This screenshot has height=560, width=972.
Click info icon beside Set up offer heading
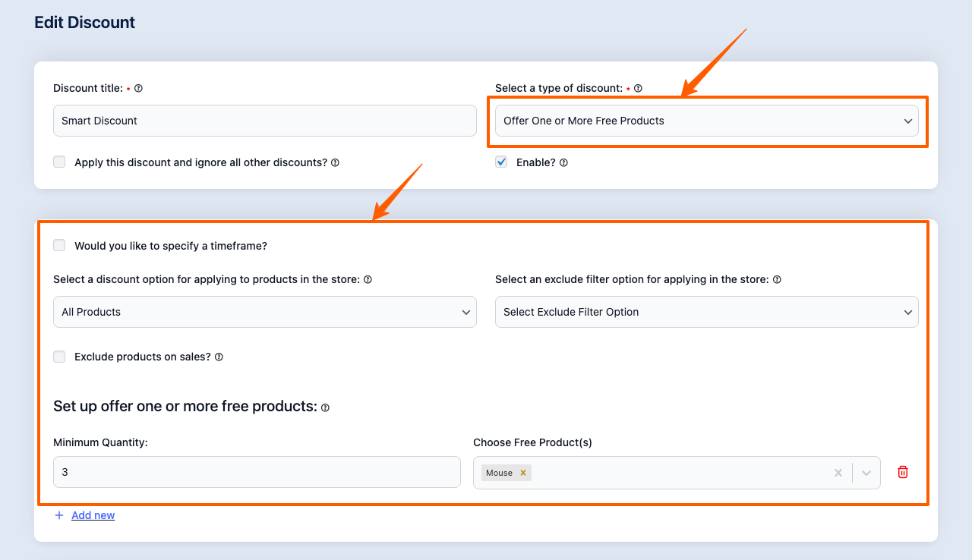[x=325, y=407]
